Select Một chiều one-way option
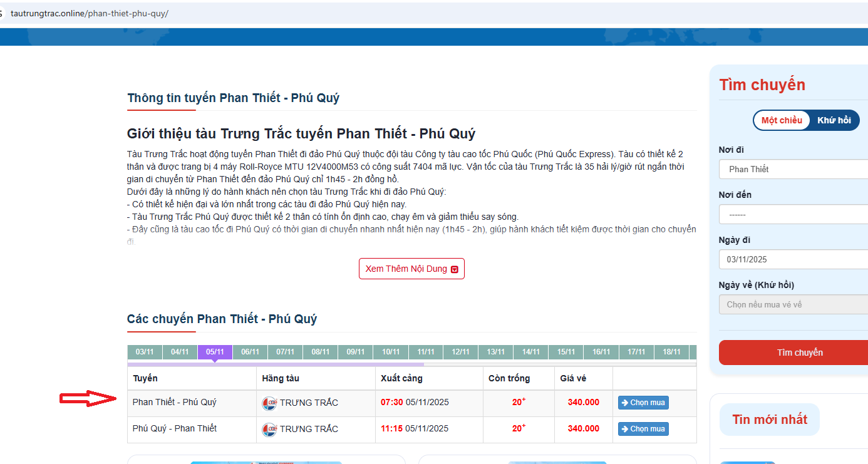 782,120
